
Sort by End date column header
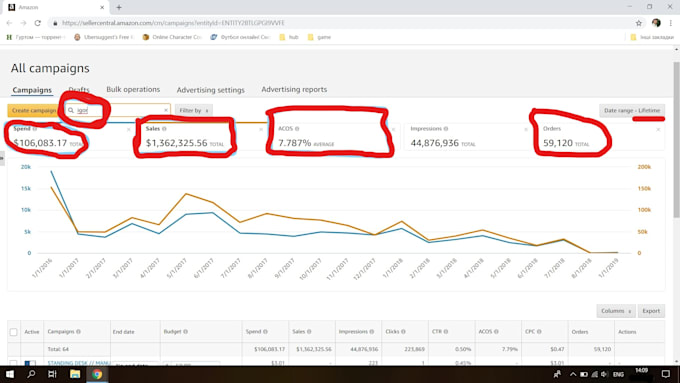(x=124, y=332)
